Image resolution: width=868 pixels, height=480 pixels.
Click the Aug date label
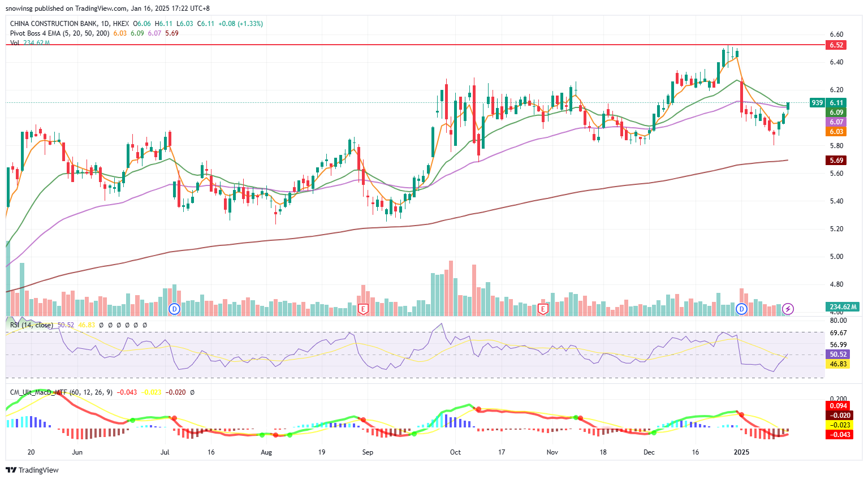(266, 452)
